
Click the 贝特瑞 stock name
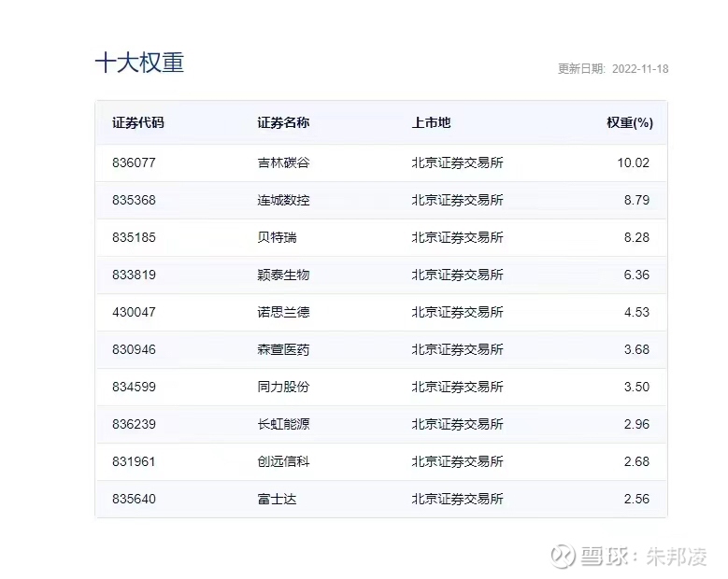click(277, 237)
